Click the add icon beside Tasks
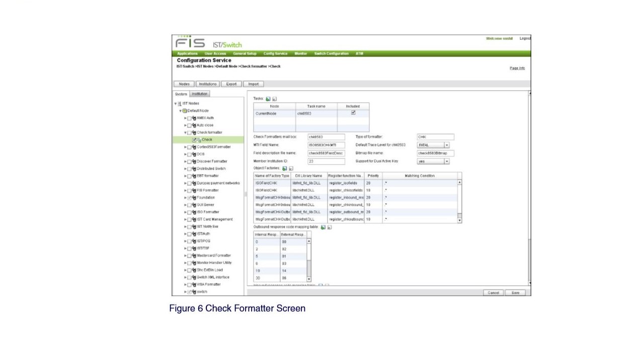Viewport: 644px width, 362px height. (268, 99)
